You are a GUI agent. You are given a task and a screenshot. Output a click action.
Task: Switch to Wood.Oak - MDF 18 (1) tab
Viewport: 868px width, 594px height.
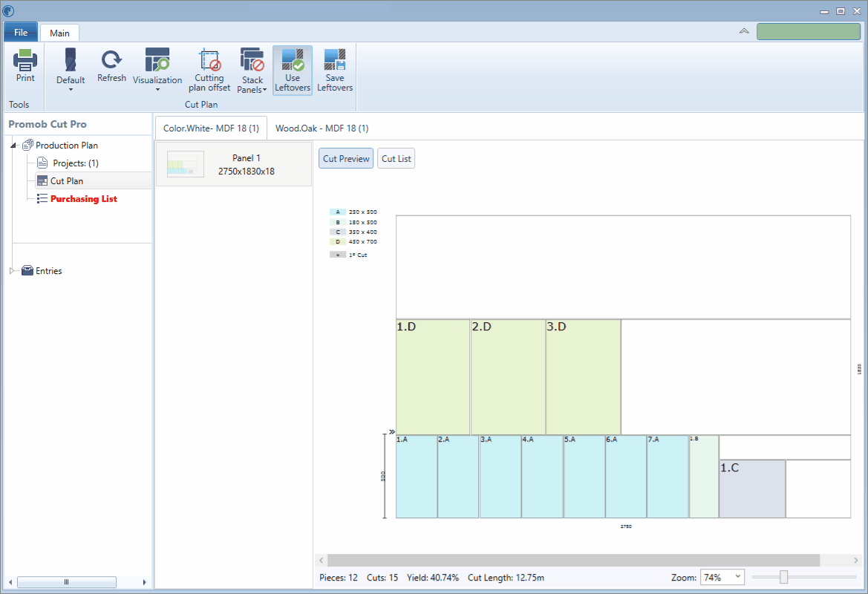click(322, 128)
